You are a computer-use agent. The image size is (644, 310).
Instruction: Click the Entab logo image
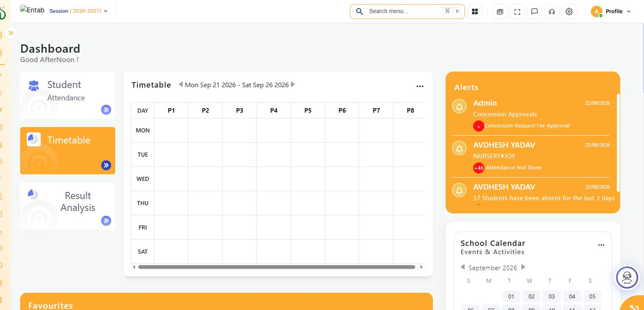click(32, 10)
